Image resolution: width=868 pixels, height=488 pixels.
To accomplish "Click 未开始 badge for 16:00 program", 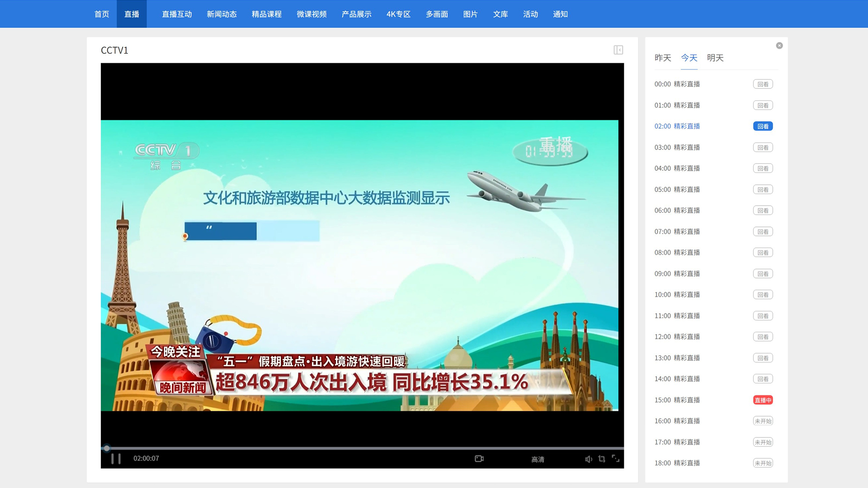I will pos(763,421).
